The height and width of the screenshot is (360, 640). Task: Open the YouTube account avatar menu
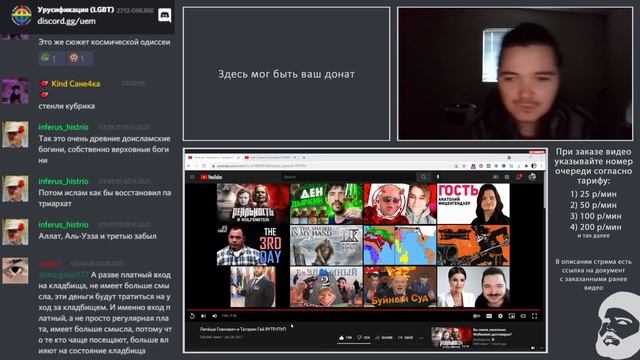click(x=532, y=177)
